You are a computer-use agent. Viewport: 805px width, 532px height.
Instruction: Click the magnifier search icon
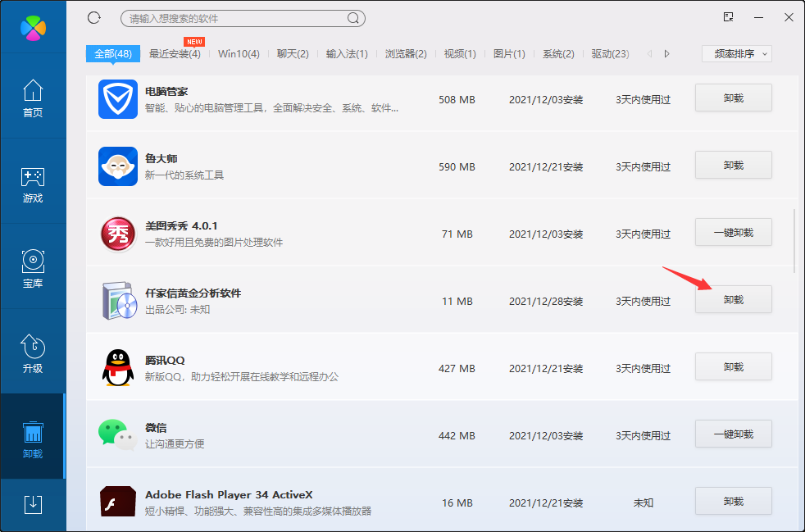[353, 18]
